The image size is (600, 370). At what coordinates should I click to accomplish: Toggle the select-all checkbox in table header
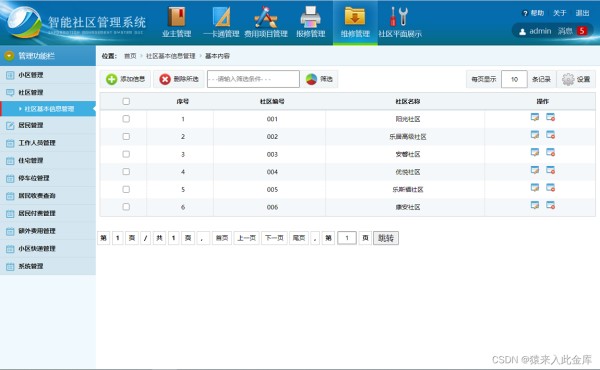pos(126,101)
